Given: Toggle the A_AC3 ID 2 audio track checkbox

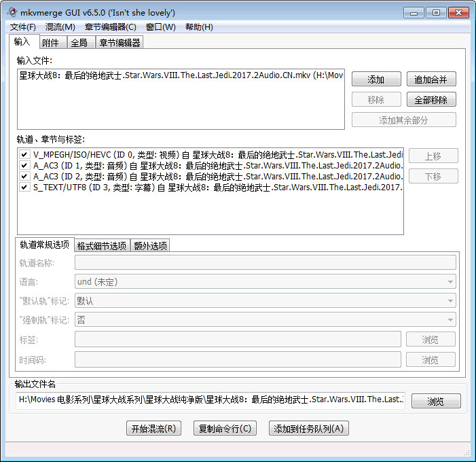Looking at the screenshot, I should pyautogui.click(x=24, y=176).
